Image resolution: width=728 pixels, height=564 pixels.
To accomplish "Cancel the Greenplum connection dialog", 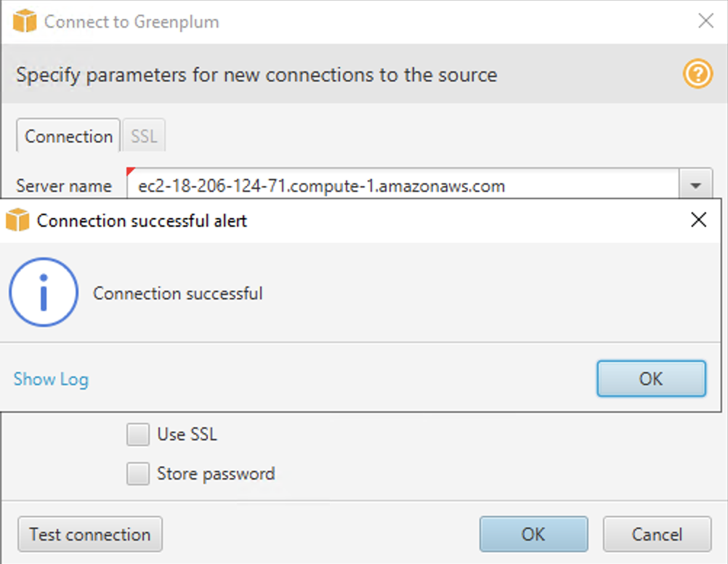I will coord(657,534).
